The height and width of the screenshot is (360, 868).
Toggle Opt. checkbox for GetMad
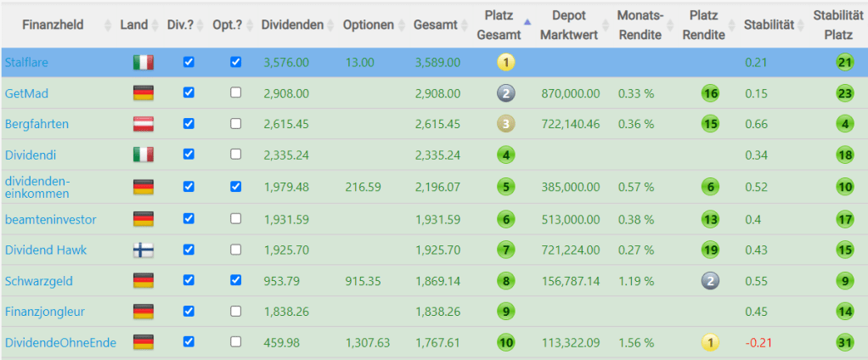(236, 93)
